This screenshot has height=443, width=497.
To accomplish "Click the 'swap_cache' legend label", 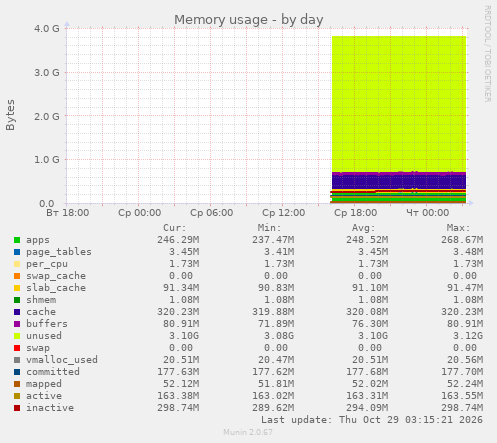I will [x=56, y=276].
